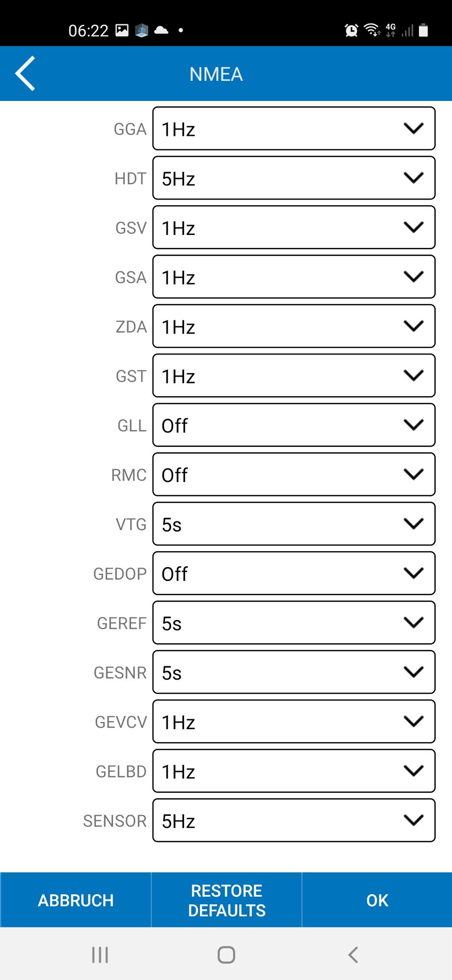Open the GGA rate dropdown
The height and width of the screenshot is (980, 452).
[294, 129]
